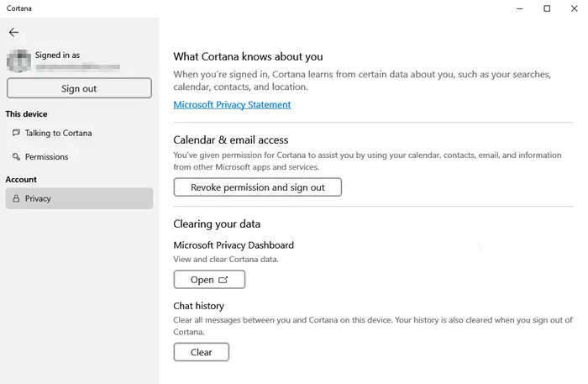Maximize the Cortana window
Image resolution: width=588 pixels, height=384 pixels.
547,8
